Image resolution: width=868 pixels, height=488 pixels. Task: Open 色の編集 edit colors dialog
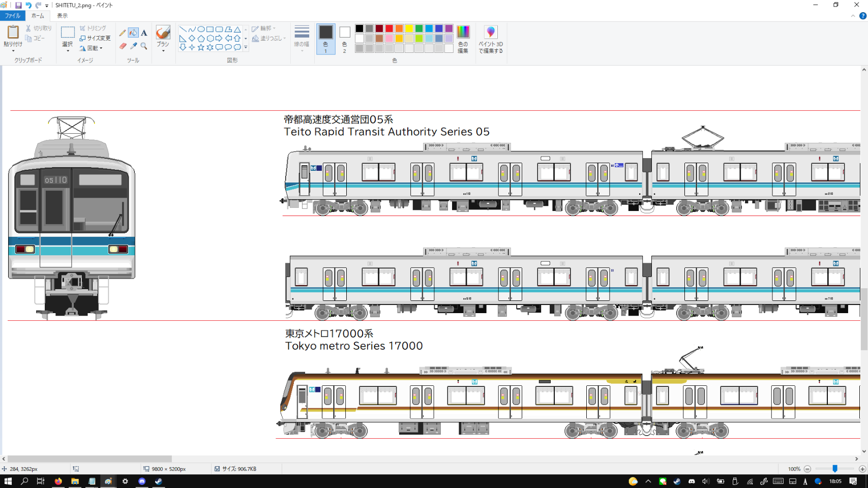pyautogui.click(x=463, y=39)
